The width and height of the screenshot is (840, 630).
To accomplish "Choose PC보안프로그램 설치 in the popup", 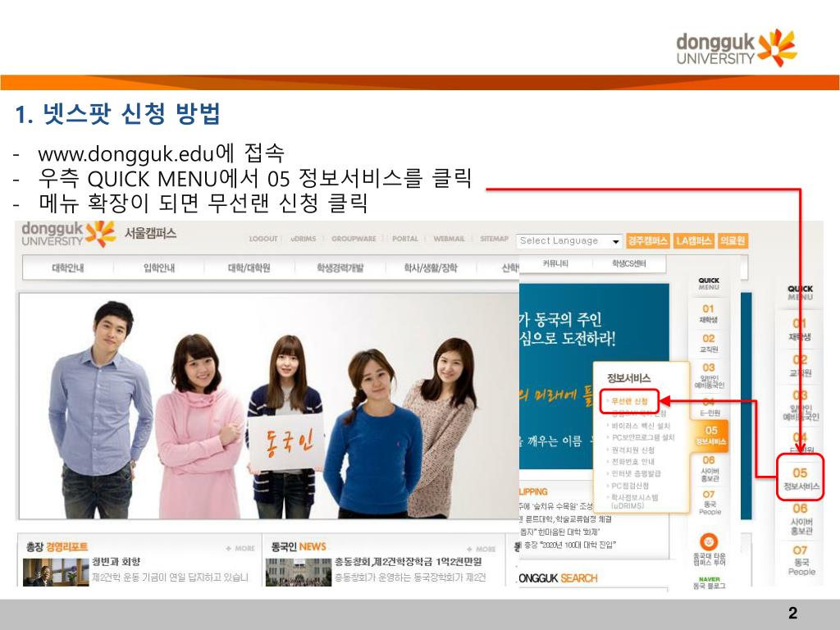I will [x=643, y=438].
